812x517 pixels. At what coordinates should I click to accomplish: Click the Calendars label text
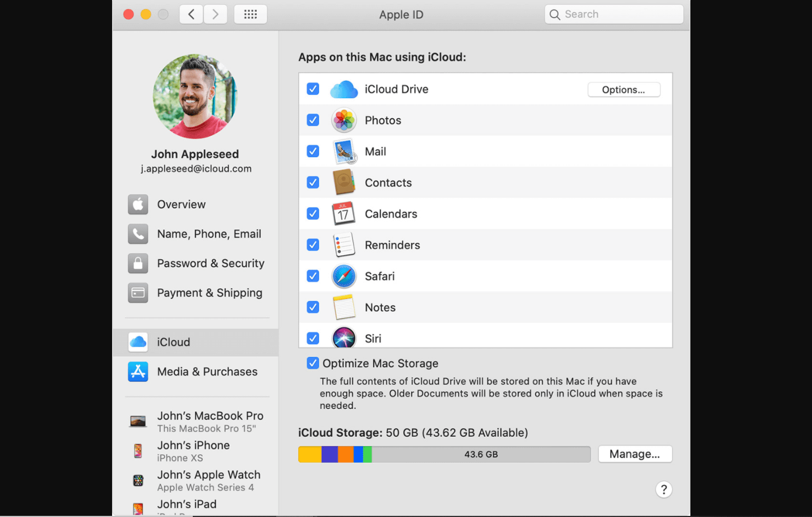391,214
